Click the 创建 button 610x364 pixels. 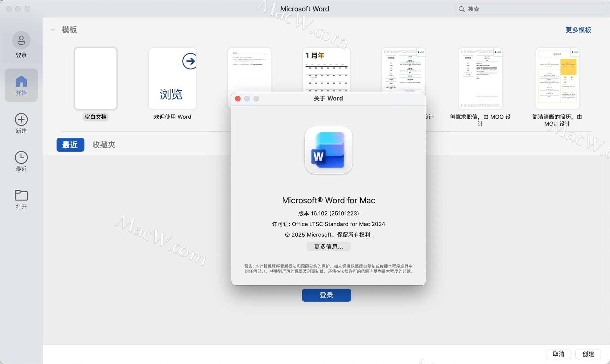588,354
